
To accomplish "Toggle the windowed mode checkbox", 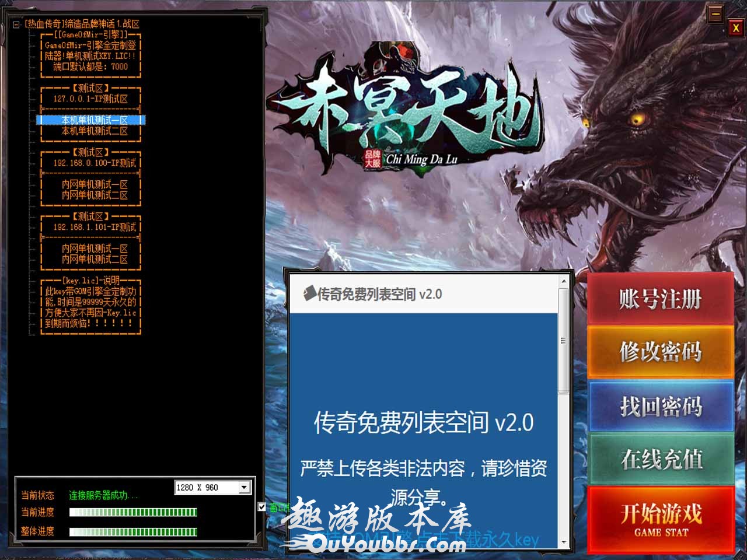I will [262, 507].
